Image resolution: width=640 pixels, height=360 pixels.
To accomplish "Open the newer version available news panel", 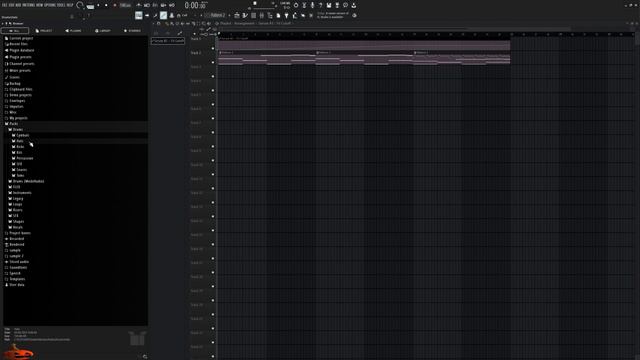I will (x=333, y=15).
